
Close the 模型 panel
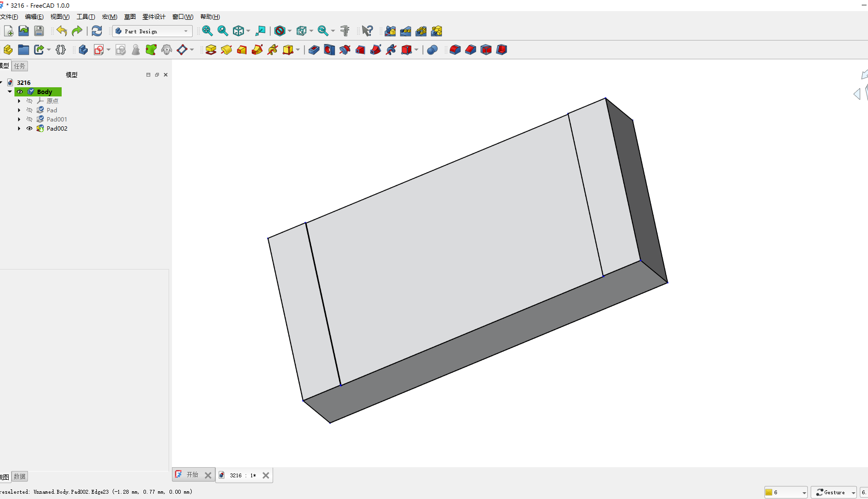click(166, 75)
